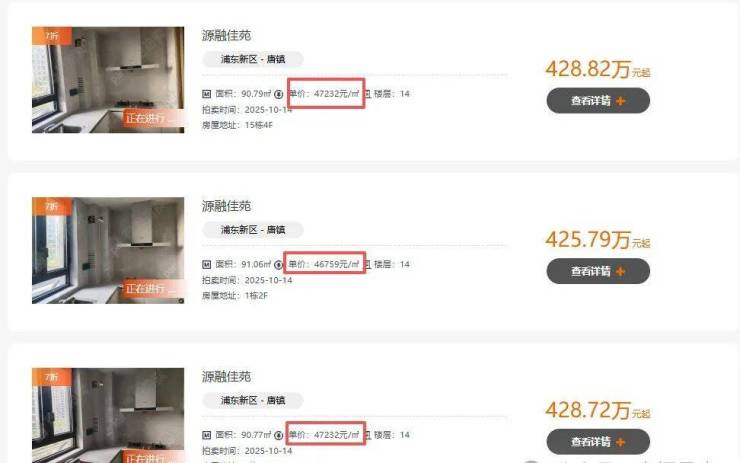Open the first listing's kitchen photo thumbnail
The image size is (740, 463).
click(108, 80)
